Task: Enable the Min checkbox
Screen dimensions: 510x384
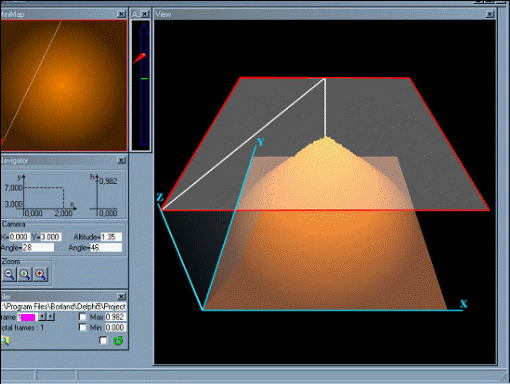Action: click(x=82, y=327)
